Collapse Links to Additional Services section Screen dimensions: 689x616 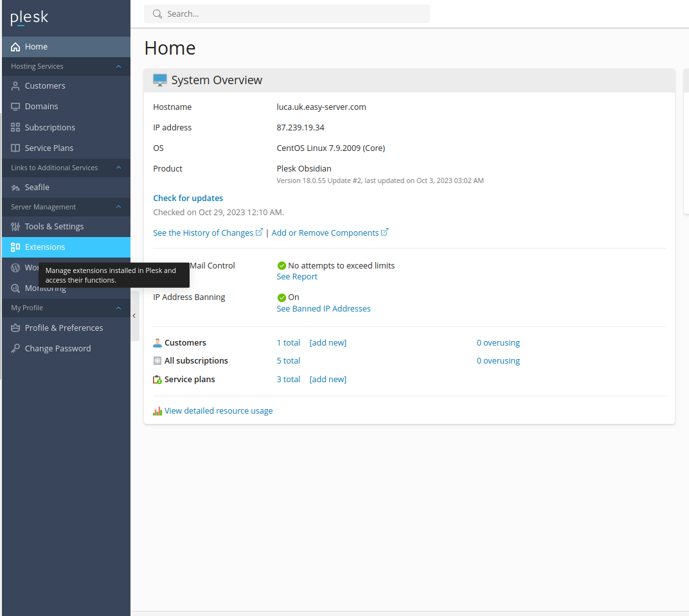click(118, 168)
